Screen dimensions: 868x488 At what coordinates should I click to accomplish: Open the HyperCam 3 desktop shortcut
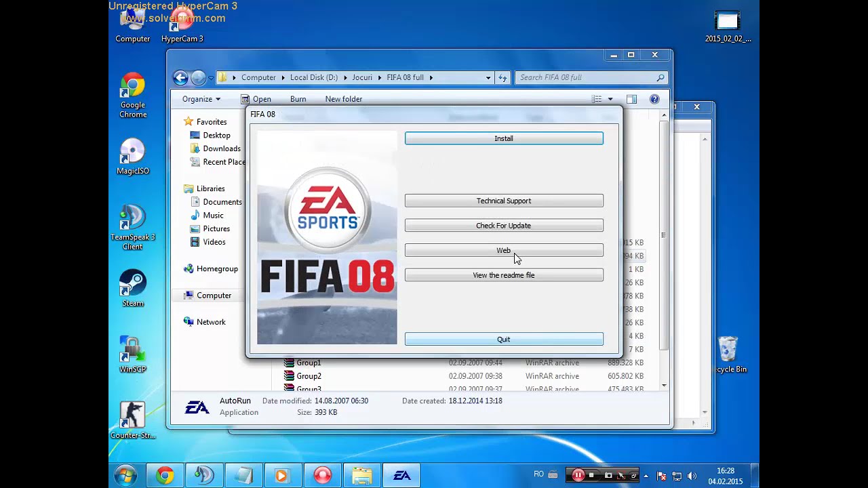(x=182, y=26)
